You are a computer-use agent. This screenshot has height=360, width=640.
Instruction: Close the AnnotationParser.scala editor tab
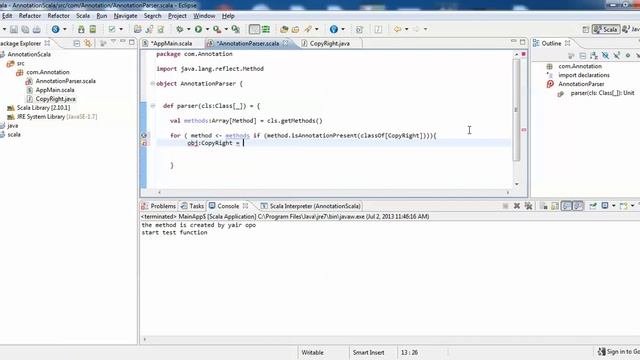tap(285, 43)
